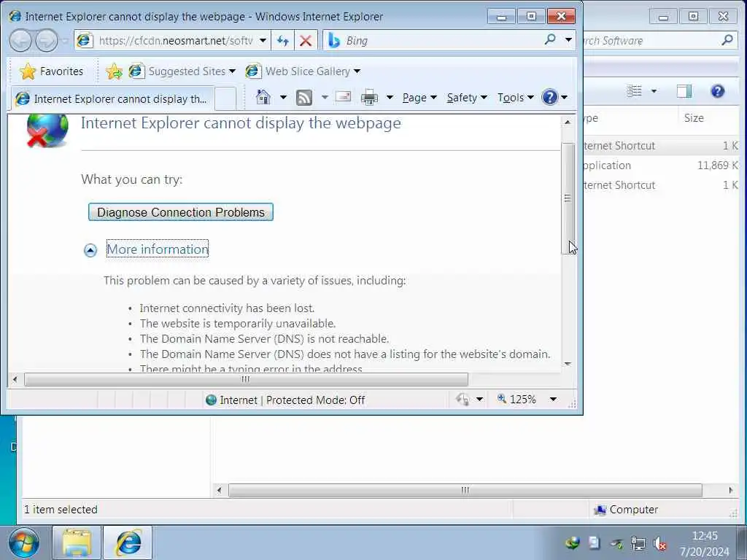
Task: Open the Explorer view options dropdown arrow
Action: coord(654,91)
